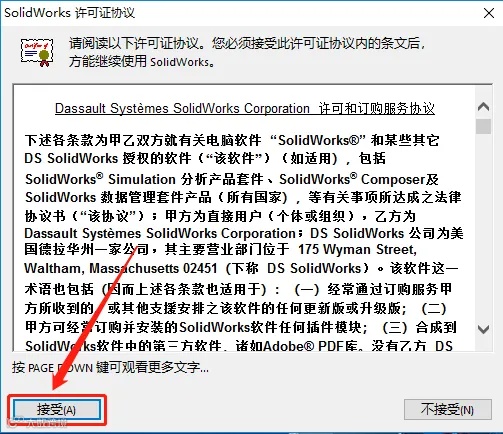503x434 pixels.
Task: Click the empty scrollbar track below thumb
Action: (x=483, y=227)
